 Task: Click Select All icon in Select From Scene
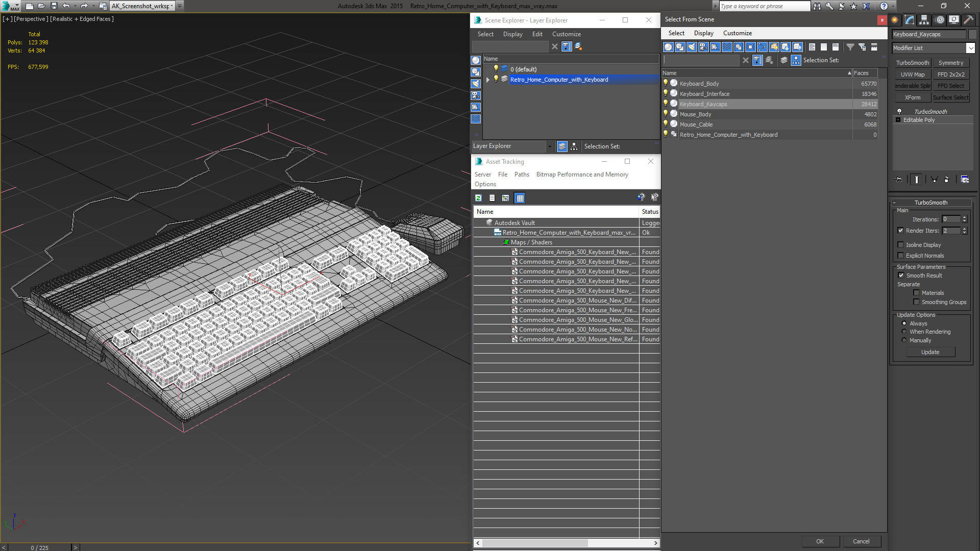pyautogui.click(x=812, y=47)
